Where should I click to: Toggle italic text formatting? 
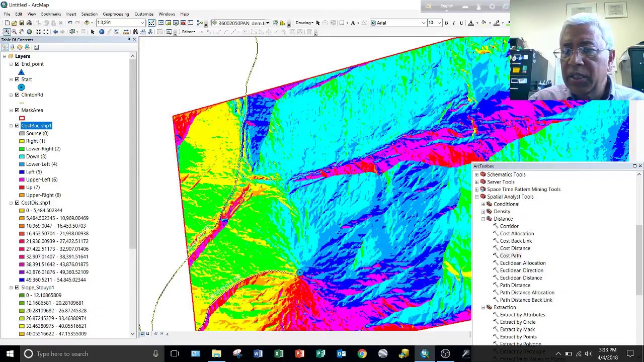pos(454,23)
